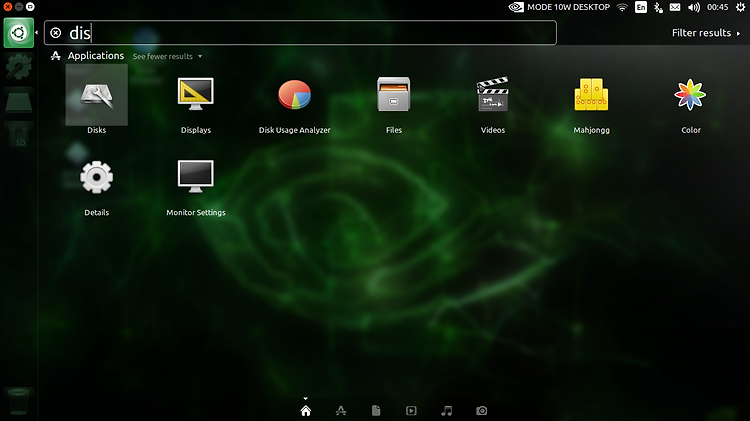The width and height of the screenshot is (750, 421).
Task: Open the messaging mail indicator
Action: coord(675,7)
